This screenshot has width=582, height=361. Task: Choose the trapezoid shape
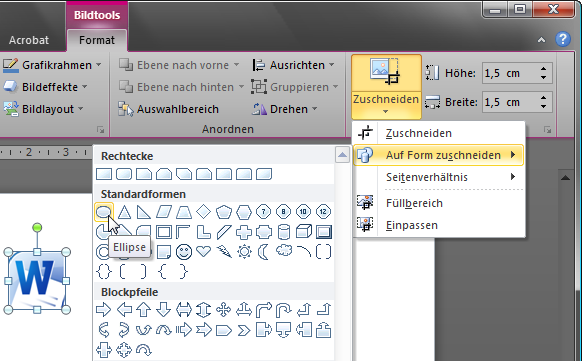tap(184, 212)
